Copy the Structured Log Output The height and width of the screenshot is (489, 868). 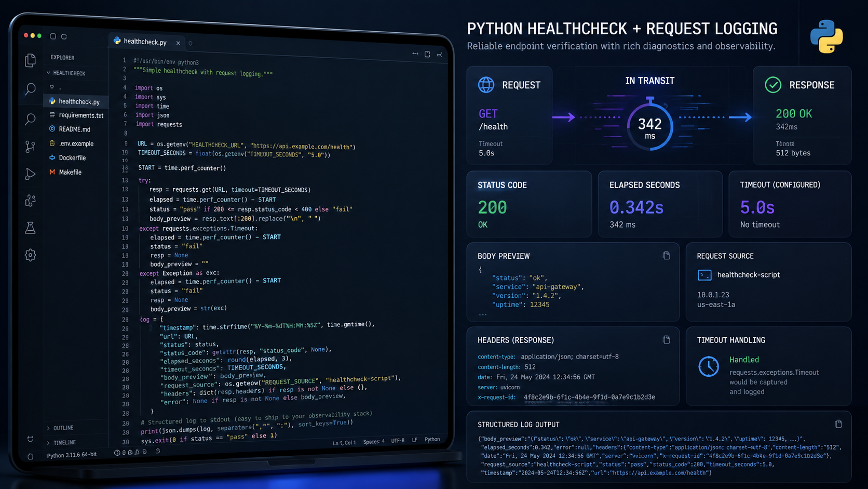[x=838, y=424]
